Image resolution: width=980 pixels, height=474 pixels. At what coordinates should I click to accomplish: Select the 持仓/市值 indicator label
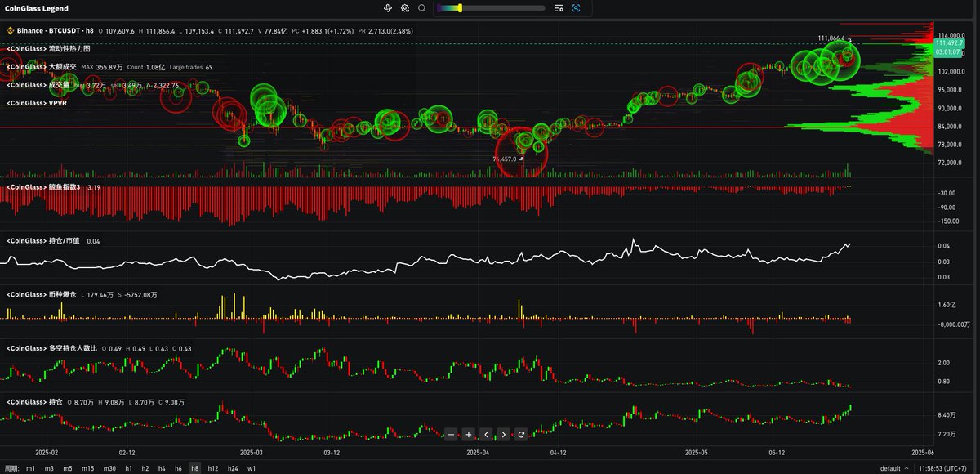(44, 241)
